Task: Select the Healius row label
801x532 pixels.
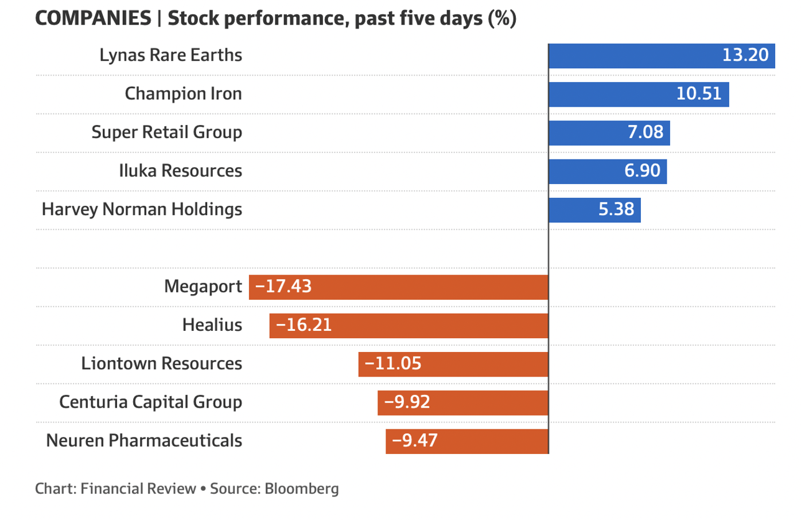Action: (212, 326)
